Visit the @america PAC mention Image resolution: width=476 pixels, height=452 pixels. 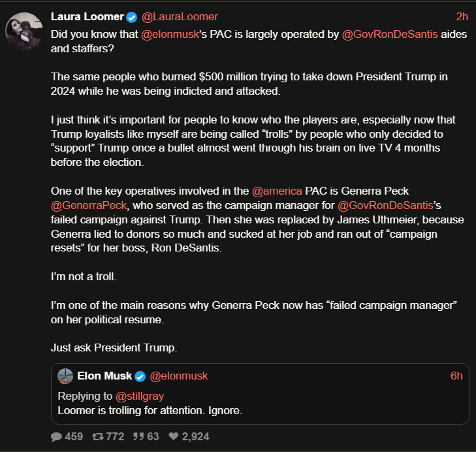click(x=277, y=191)
